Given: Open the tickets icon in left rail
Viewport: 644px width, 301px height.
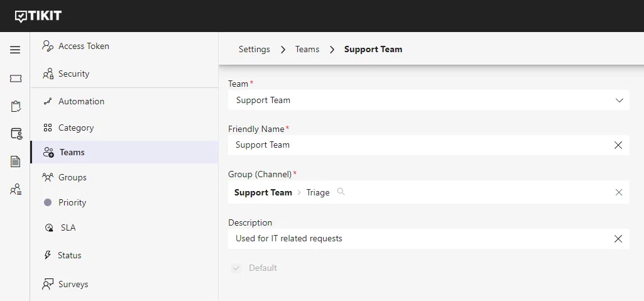Looking at the screenshot, I should point(16,79).
